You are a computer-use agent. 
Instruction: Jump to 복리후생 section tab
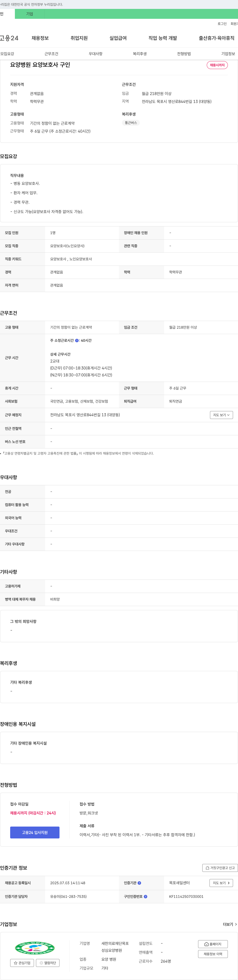tap(140, 54)
